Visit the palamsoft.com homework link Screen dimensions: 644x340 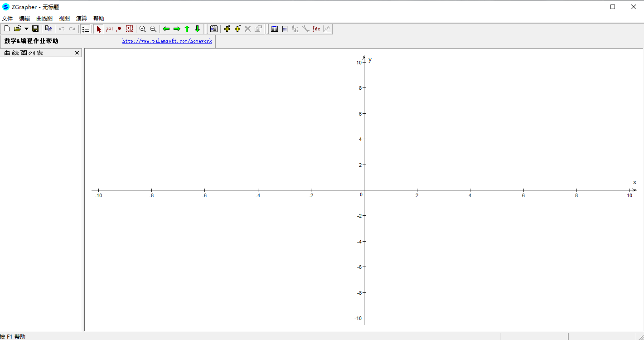[x=167, y=41]
